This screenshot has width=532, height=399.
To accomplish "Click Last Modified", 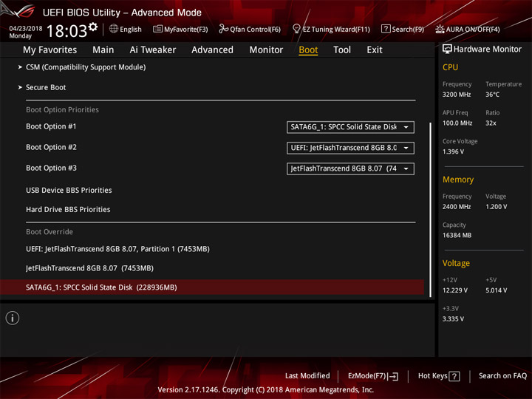I will (x=307, y=375).
